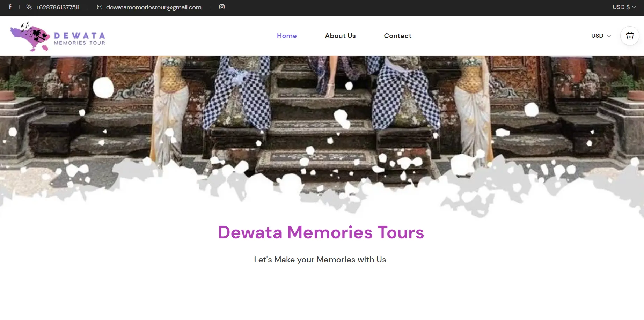
Task: Select the Let's Make your Memories tagline
Action: (320, 260)
